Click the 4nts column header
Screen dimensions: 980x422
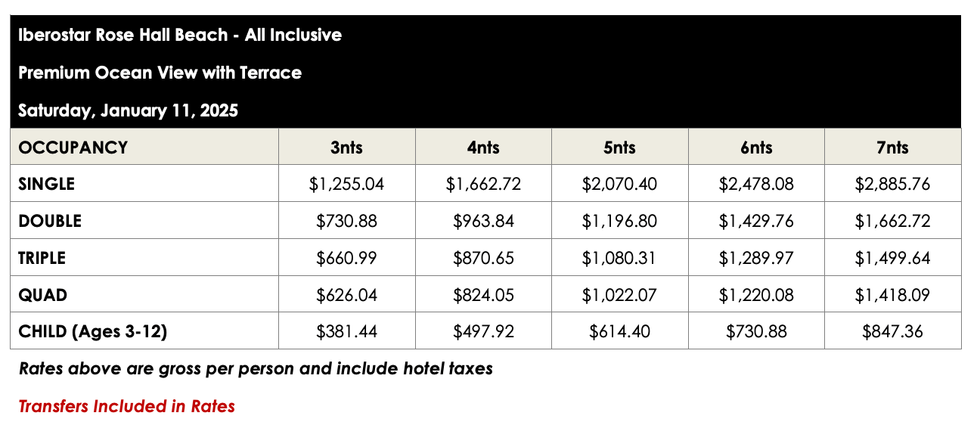point(483,147)
